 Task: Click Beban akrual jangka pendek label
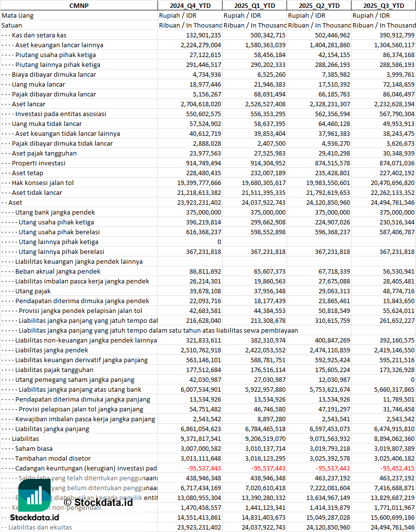point(58,272)
